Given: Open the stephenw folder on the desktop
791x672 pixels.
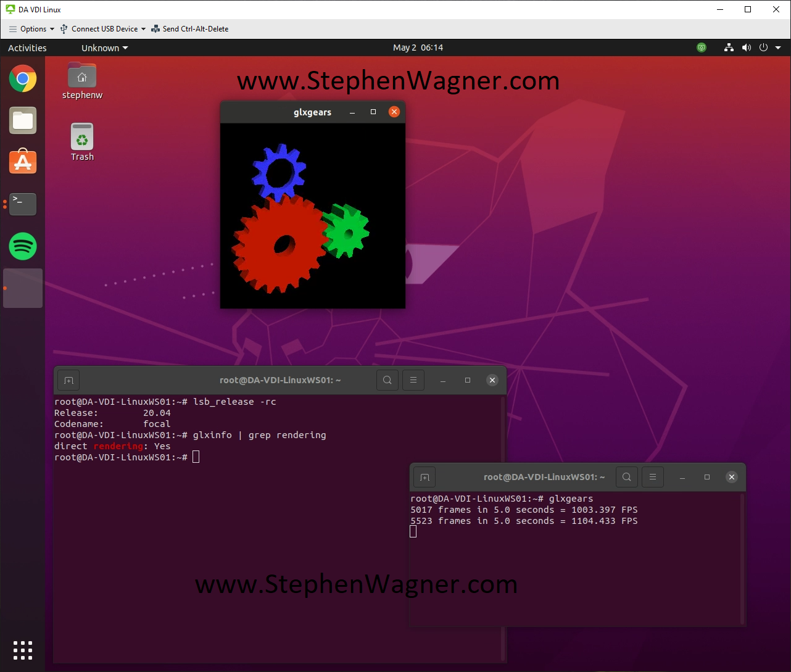Looking at the screenshot, I should tap(82, 75).
